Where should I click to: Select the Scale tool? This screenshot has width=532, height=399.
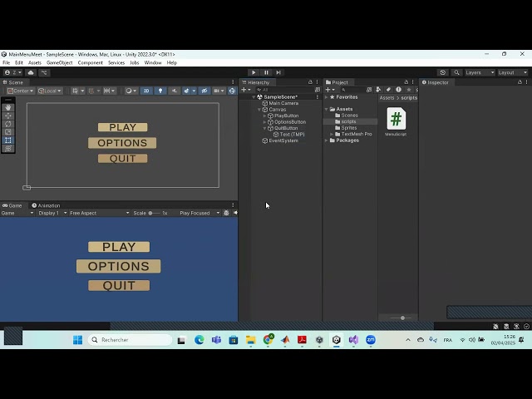(8, 132)
